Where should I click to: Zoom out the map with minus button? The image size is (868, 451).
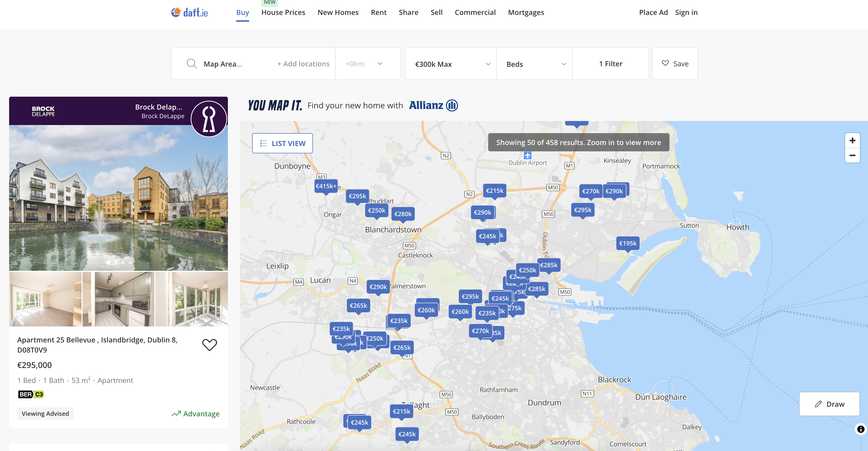852,155
